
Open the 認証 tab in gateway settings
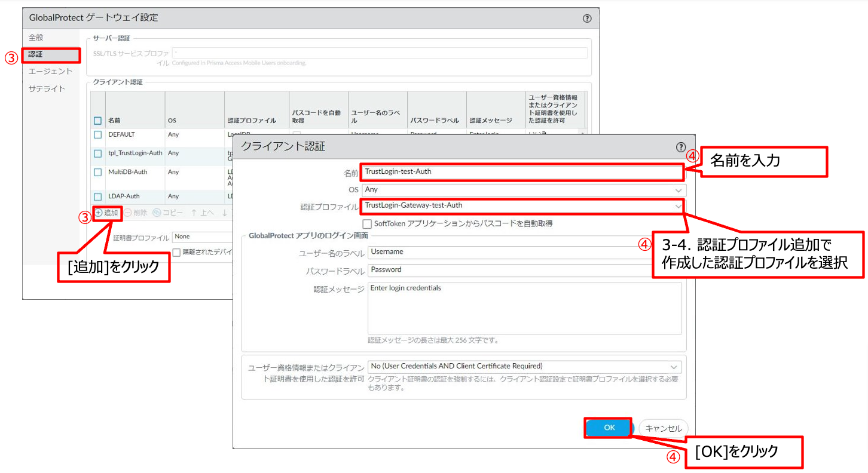(x=50, y=55)
